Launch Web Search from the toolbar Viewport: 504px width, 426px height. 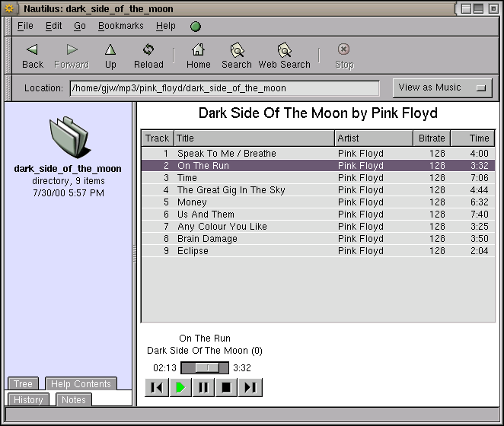tap(284, 50)
